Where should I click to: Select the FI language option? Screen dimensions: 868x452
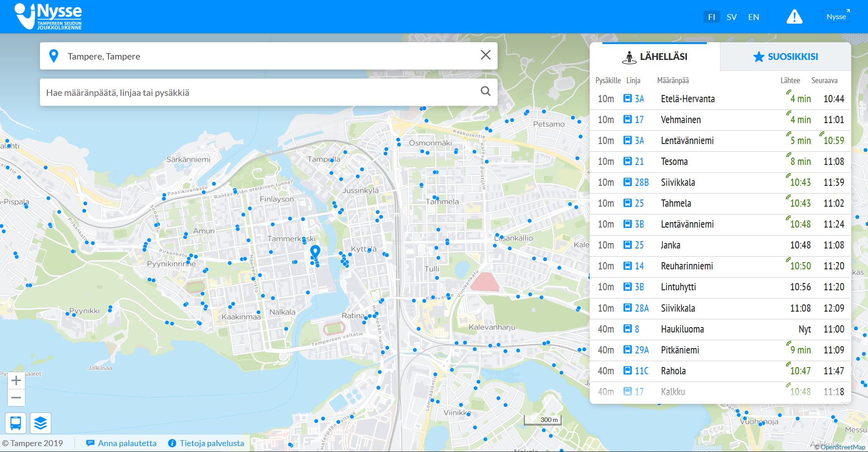tap(711, 17)
